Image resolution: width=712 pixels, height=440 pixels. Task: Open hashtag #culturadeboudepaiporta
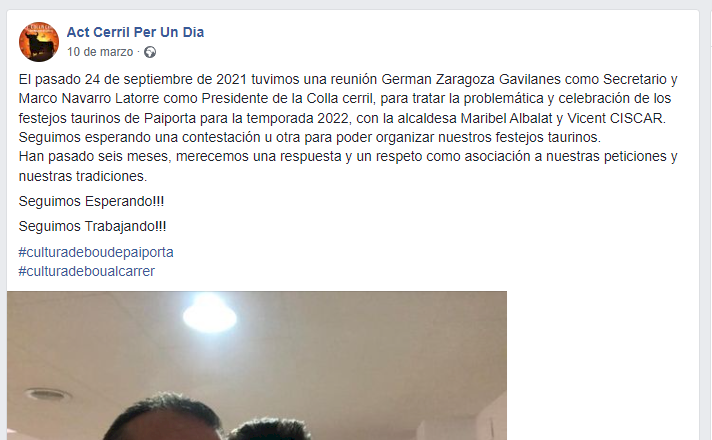click(96, 252)
